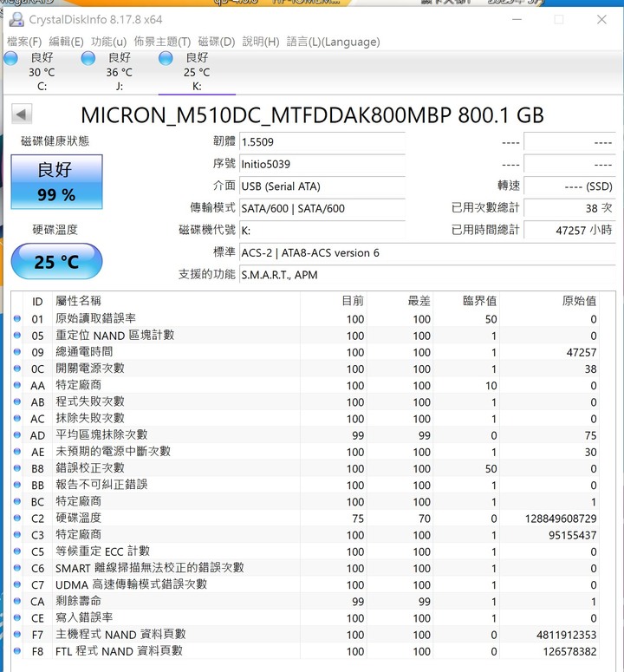Screen dimensions: 624x672
Task: Click the serial number field Initio5039
Action: pos(322,164)
